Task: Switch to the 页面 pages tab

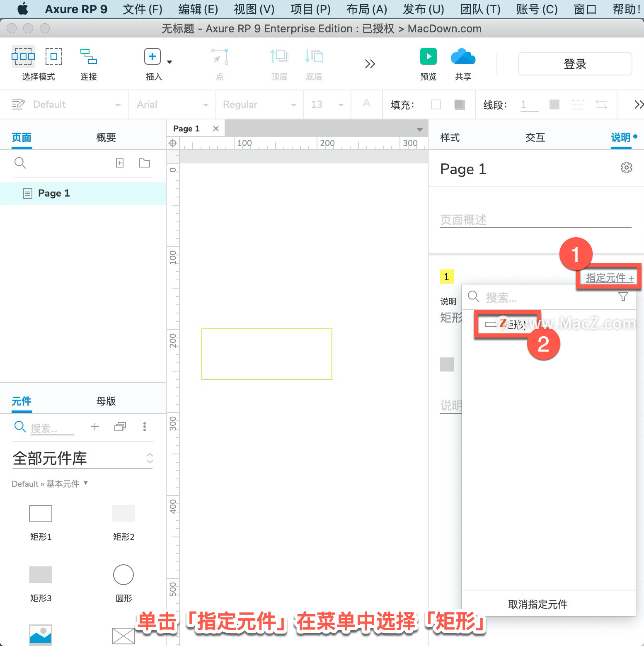Action: pyautogui.click(x=22, y=137)
